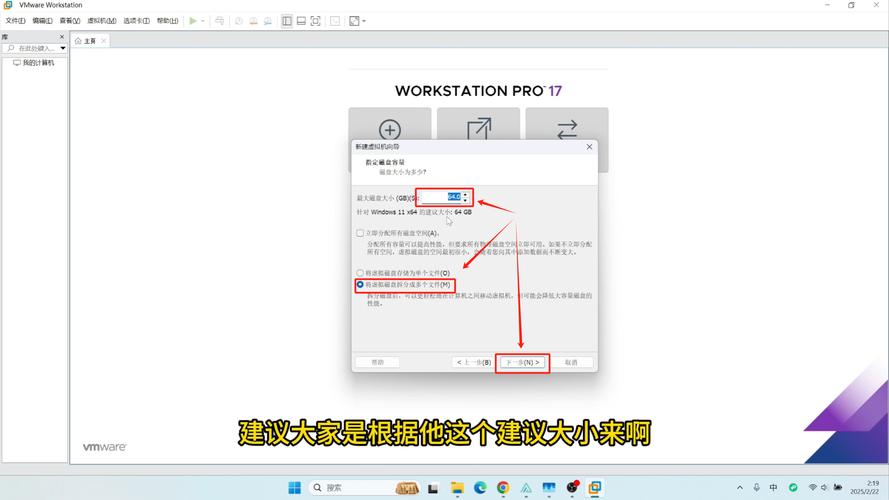
Task: Open the 编辑(E) menu
Action: point(42,21)
